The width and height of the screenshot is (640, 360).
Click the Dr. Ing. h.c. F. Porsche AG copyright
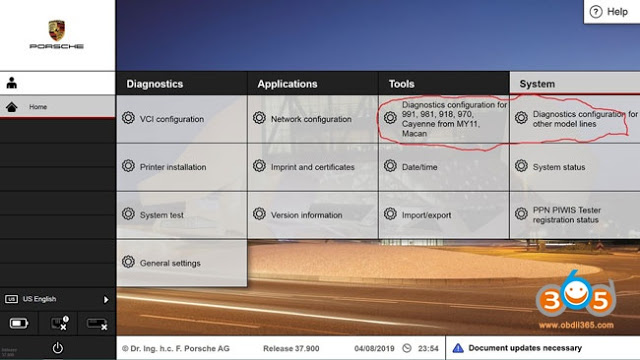point(176,349)
